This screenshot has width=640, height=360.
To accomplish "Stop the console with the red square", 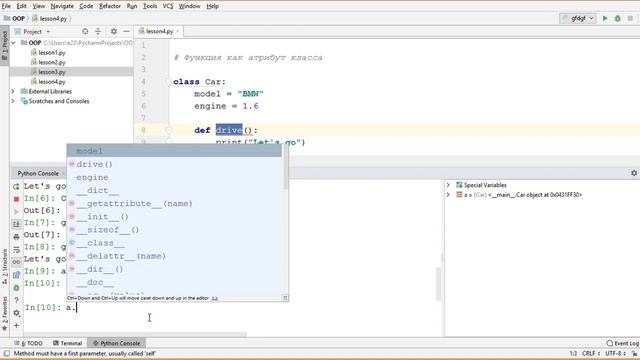I will click(x=16, y=199).
